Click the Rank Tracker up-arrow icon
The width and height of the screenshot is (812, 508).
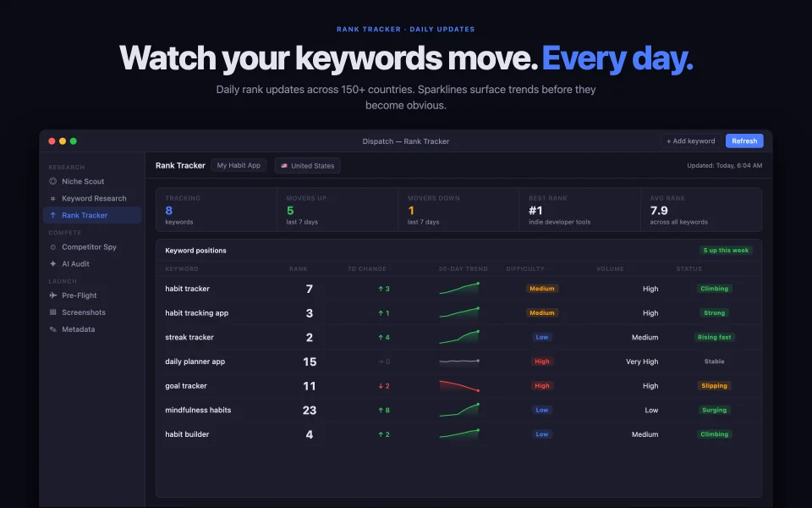(x=52, y=215)
